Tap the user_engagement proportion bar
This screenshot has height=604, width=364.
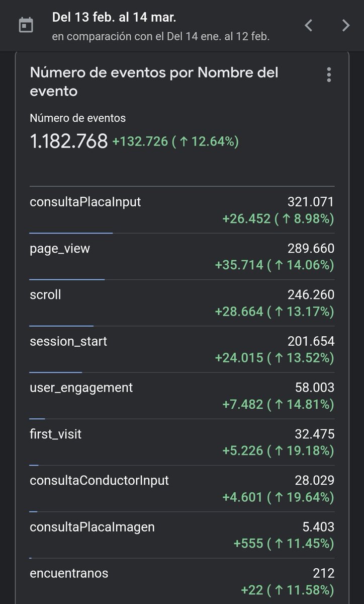pyautogui.click(x=37, y=419)
